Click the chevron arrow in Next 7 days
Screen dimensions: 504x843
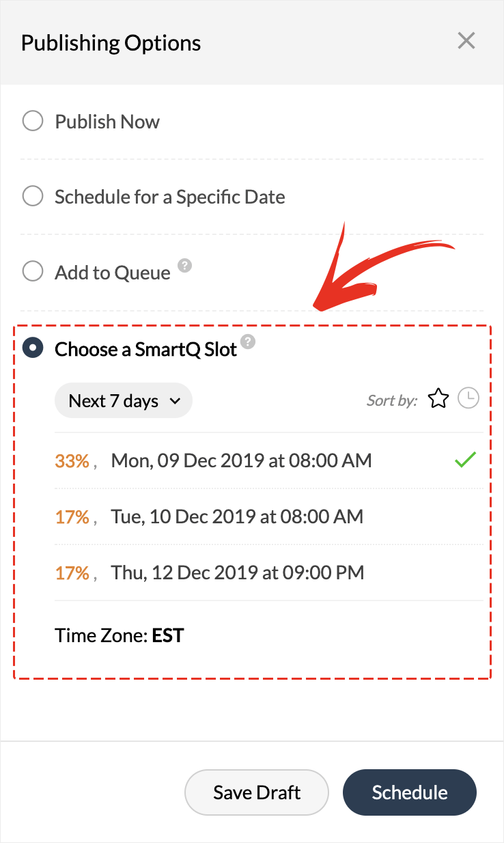click(176, 402)
